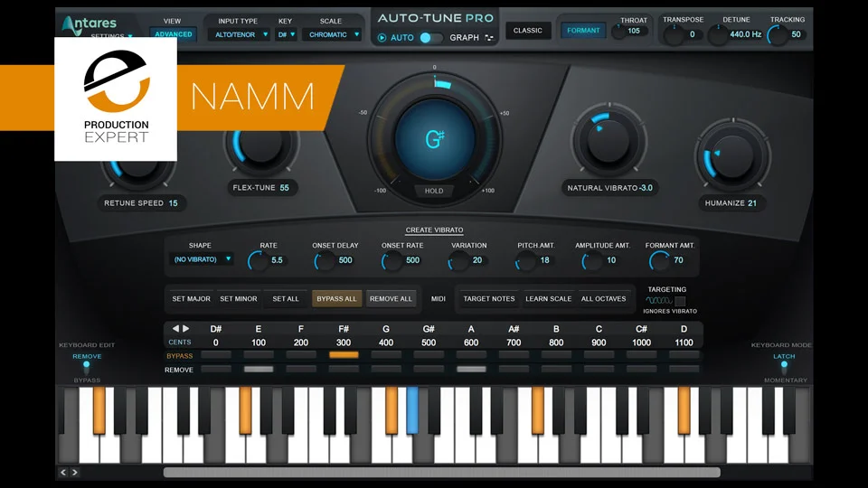Click the Humanize value 21
Screen dimensions: 868x488
pyautogui.click(x=751, y=203)
